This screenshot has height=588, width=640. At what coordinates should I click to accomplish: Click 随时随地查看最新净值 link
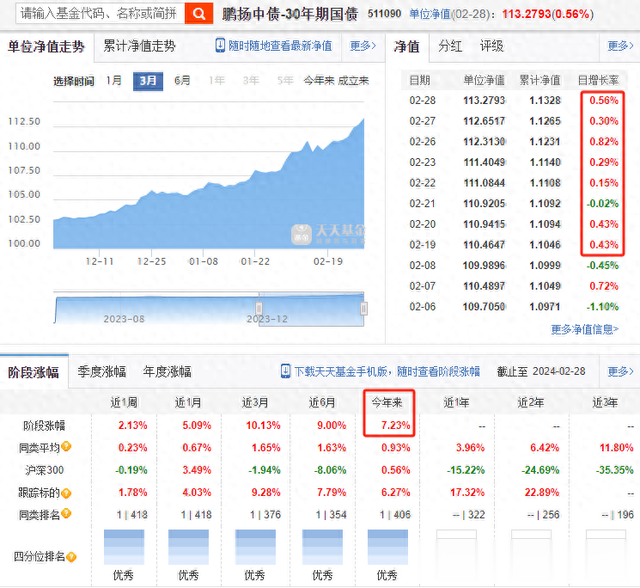pos(280,46)
